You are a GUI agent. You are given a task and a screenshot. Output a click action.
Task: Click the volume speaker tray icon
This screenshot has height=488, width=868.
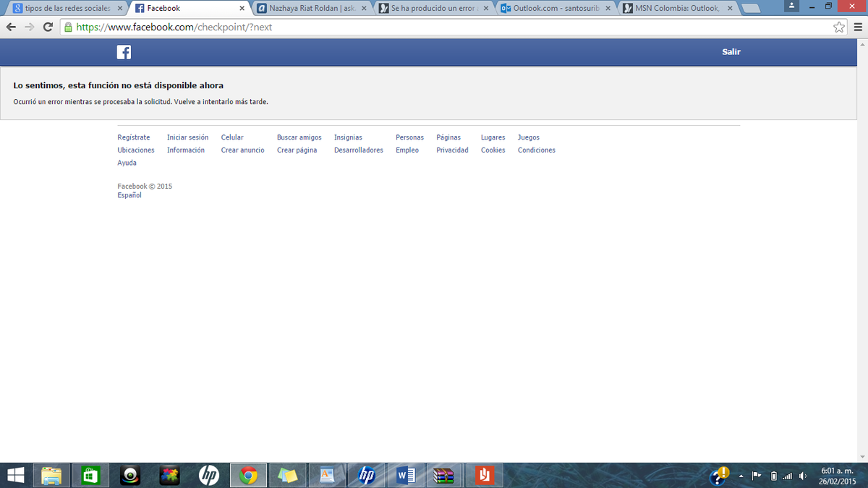[x=802, y=475]
